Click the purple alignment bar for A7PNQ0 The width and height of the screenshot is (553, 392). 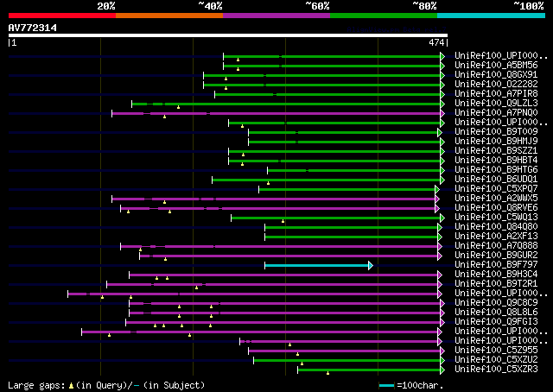pos(276,113)
